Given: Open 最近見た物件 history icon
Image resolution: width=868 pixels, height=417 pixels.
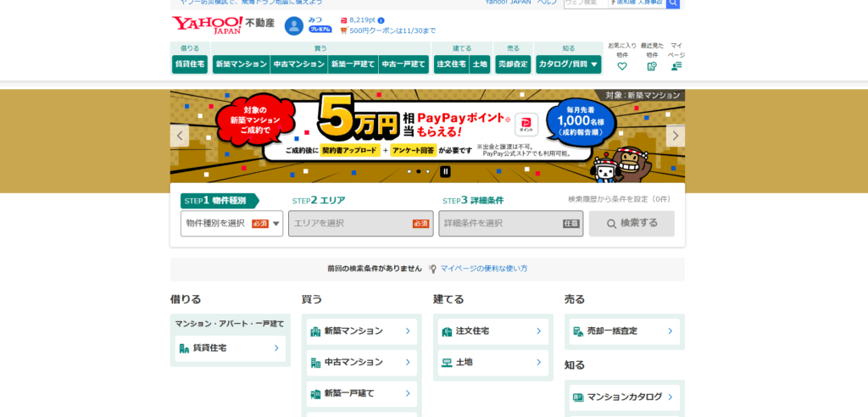Looking at the screenshot, I should click(652, 66).
